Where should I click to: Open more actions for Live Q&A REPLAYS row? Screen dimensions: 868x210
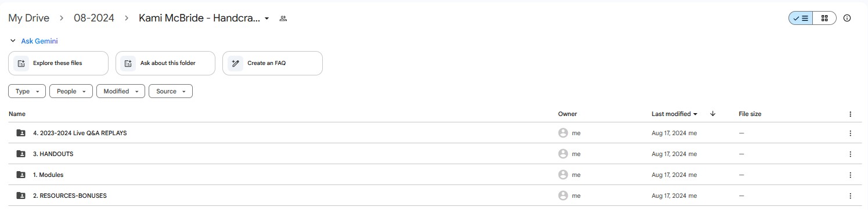click(x=851, y=133)
